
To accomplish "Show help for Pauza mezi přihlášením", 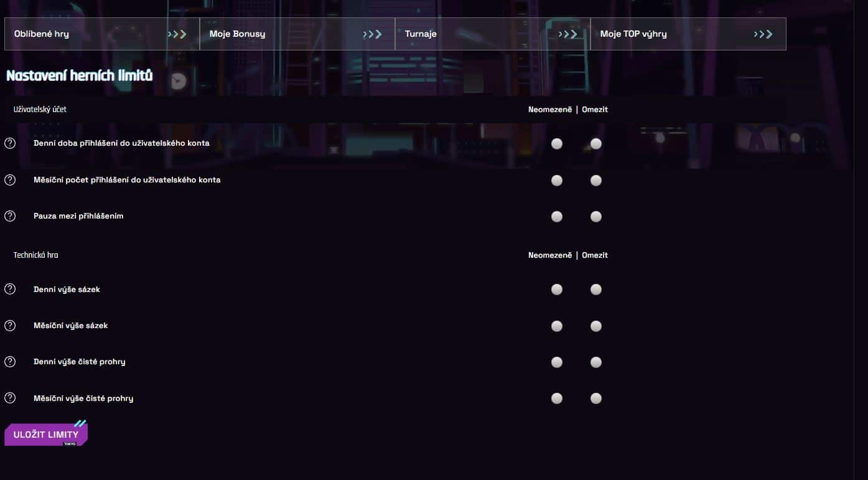I will [10, 216].
